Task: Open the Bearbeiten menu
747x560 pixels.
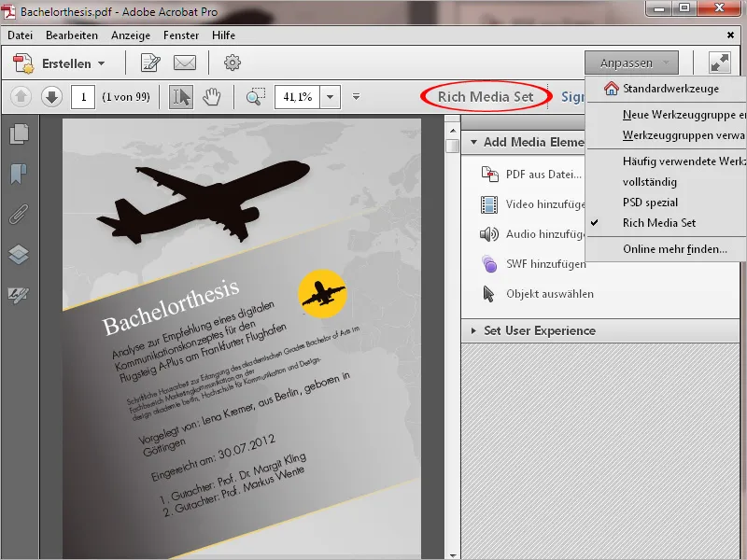Action: coord(72,35)
